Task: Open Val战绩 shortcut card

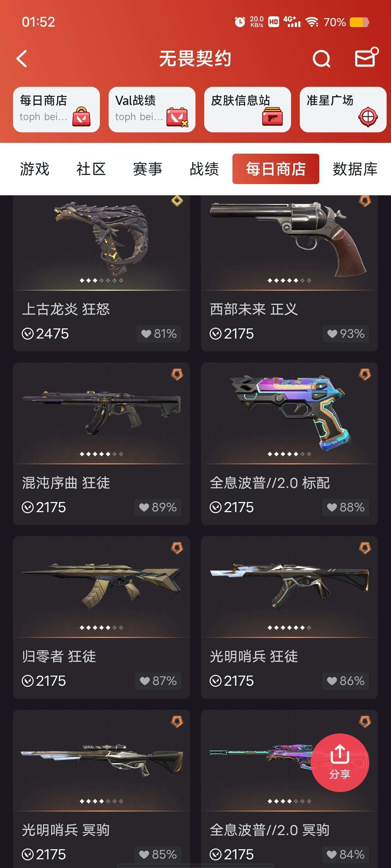Action: click(x=152, y=110)
